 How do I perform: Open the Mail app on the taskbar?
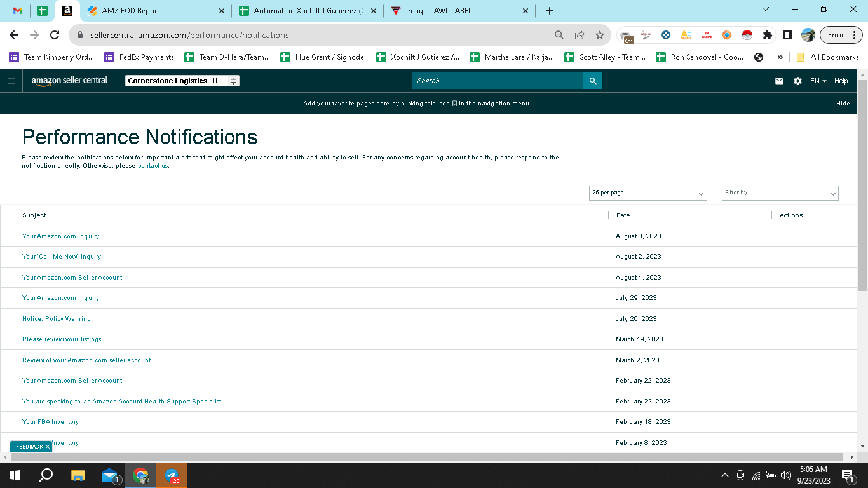pyautogui.click(x=110, y=475)
